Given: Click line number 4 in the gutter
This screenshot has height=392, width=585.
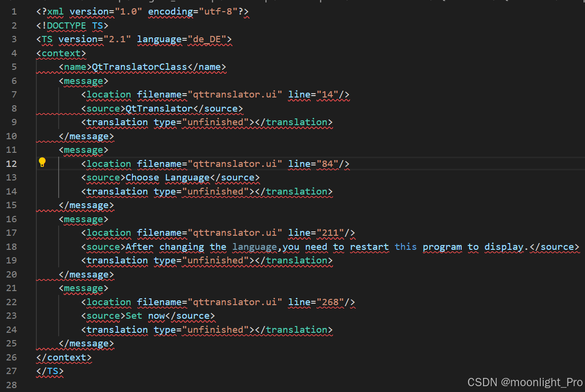Looking at the screenshot, I should tap(14, 53).
